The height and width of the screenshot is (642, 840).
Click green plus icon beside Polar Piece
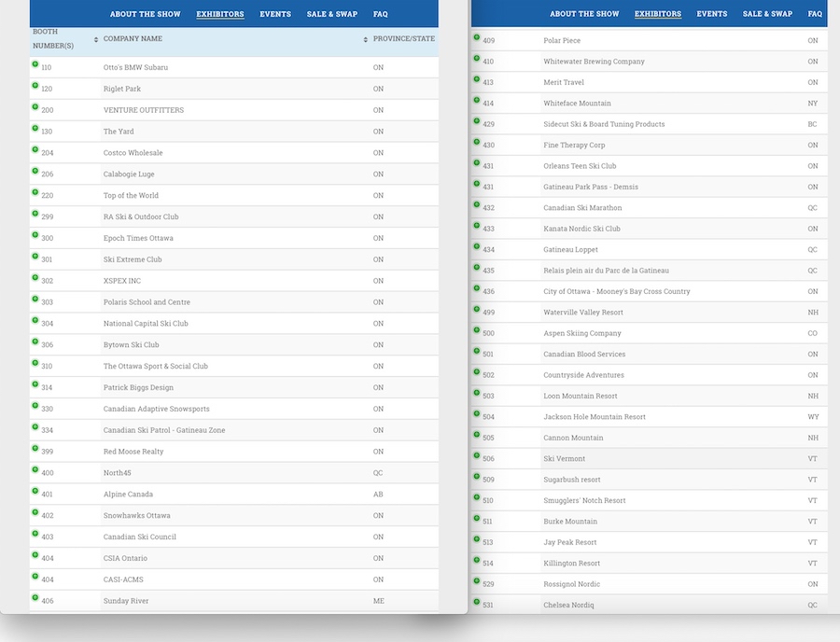(477, 37)
